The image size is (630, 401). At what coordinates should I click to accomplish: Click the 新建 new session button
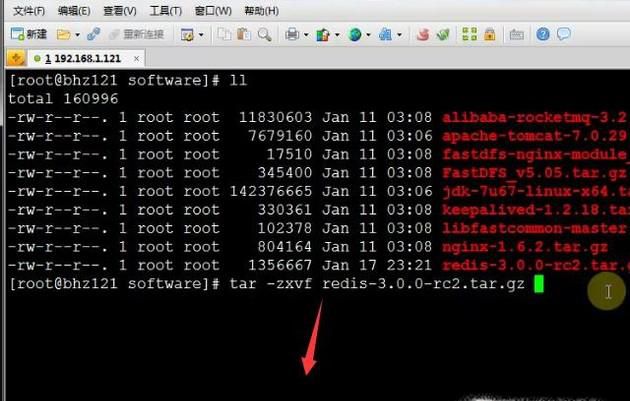[29, 35]
